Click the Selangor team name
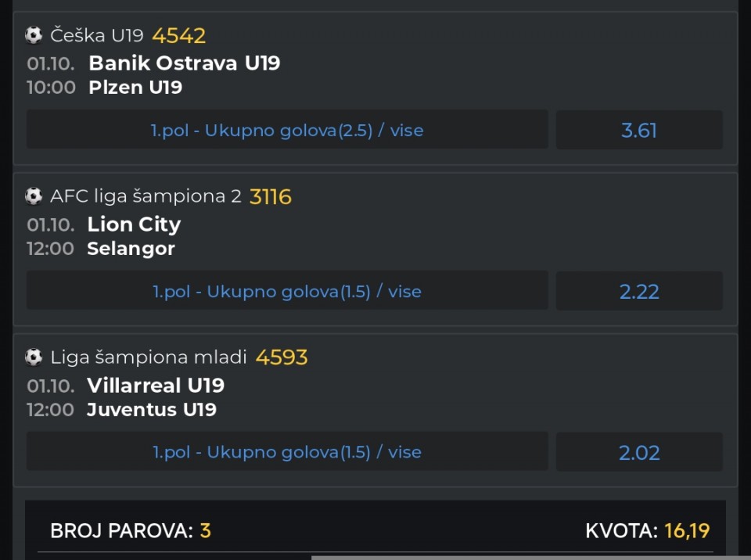The image size is (751, 560). point(131,249)
